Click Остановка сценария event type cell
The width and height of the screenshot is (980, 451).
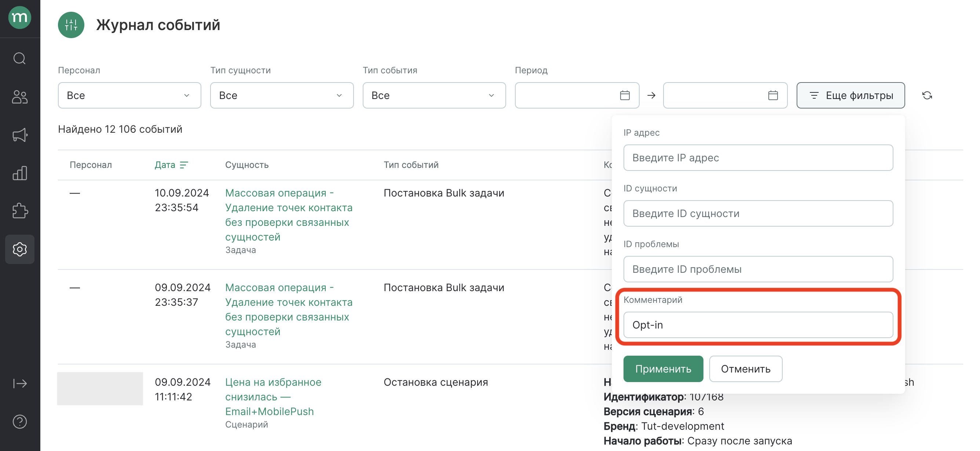pyautogui.click(x=436, y=382)
